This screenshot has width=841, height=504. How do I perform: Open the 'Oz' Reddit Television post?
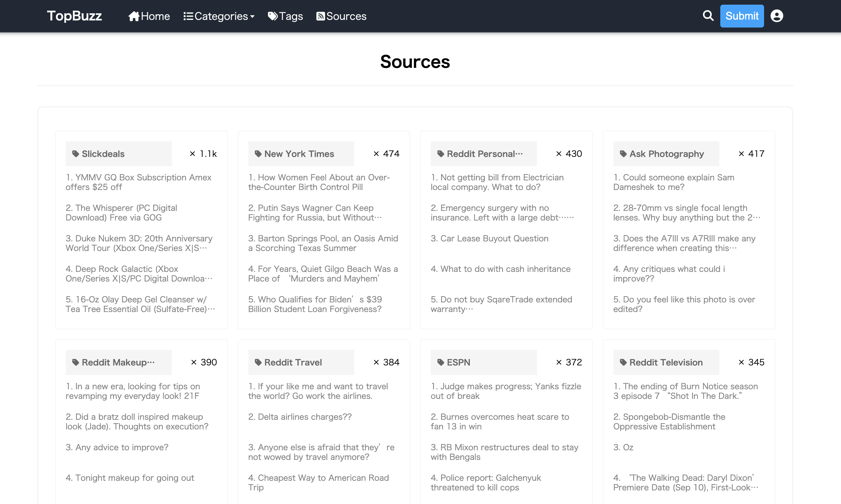pos(623,447)
